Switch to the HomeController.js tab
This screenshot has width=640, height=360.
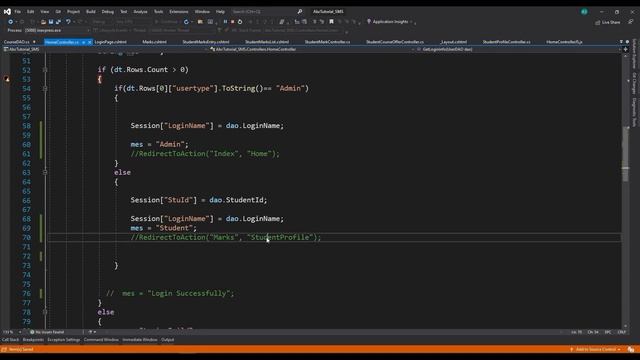(564, 42)
